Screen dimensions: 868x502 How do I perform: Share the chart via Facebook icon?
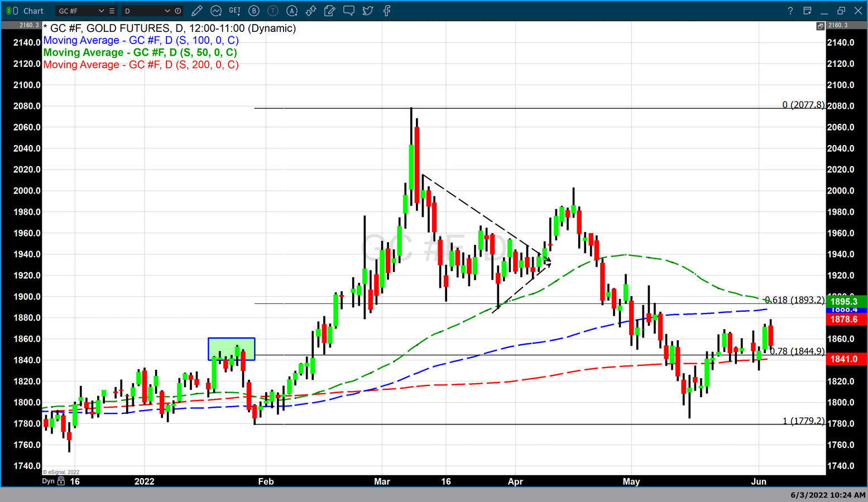[387, 11]
